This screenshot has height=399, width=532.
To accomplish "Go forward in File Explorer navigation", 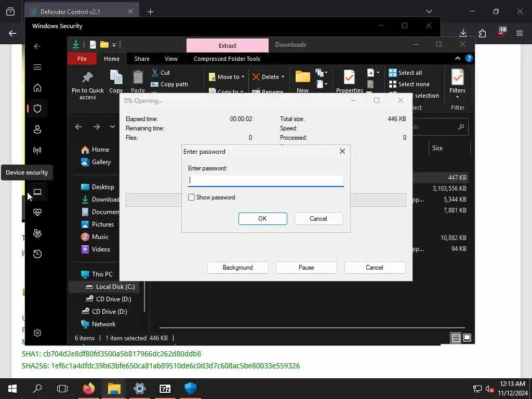I will [96, 127].
